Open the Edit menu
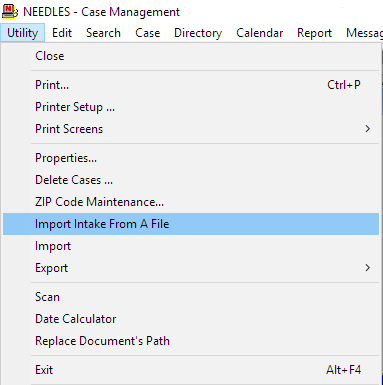 click(x=62, y=33)
